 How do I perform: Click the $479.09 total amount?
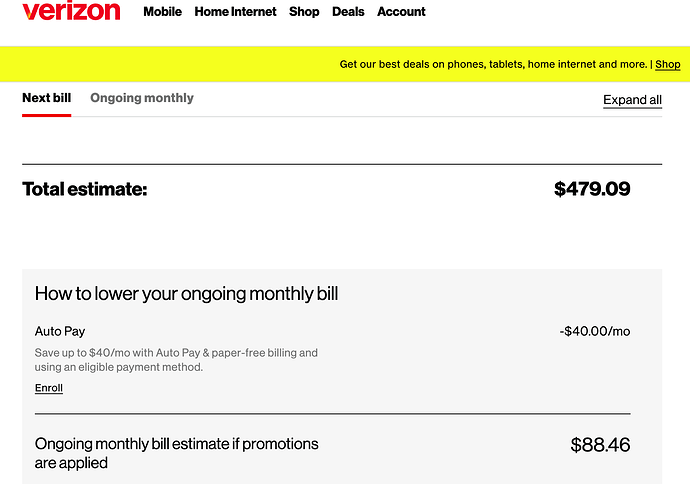point(592,189)
